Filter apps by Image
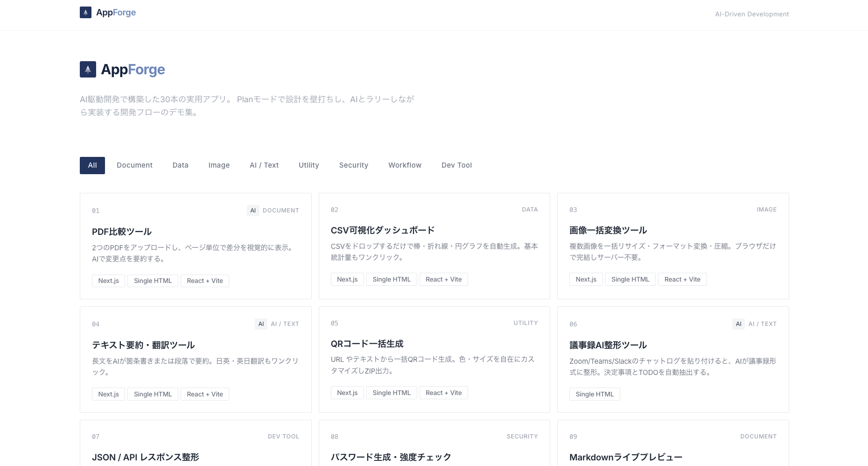 tap(219, 165)
